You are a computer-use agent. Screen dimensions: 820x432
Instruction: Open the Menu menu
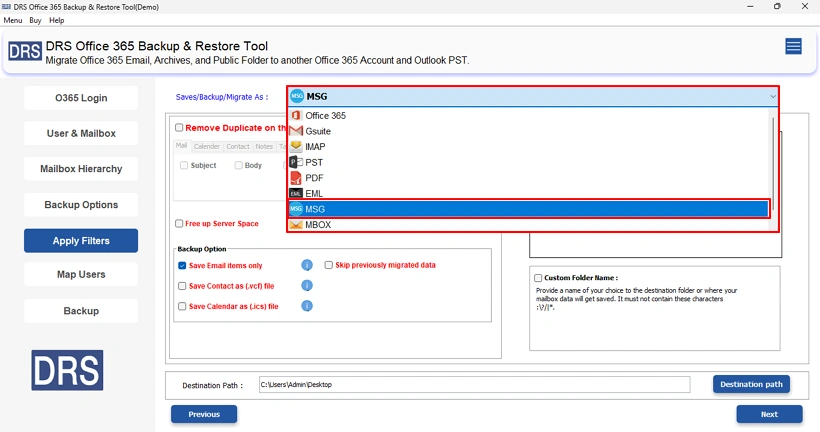pyautogui.click(x=13, y=20)
